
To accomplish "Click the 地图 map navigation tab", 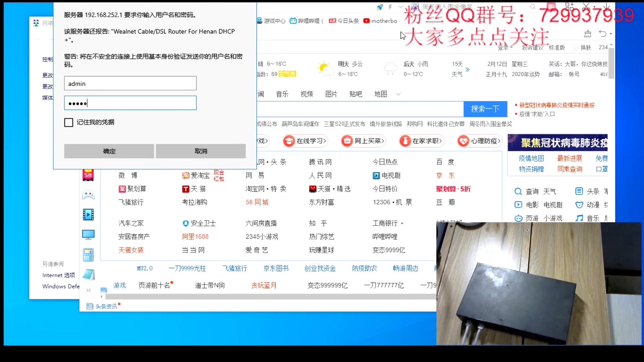I will pos(381,94).
